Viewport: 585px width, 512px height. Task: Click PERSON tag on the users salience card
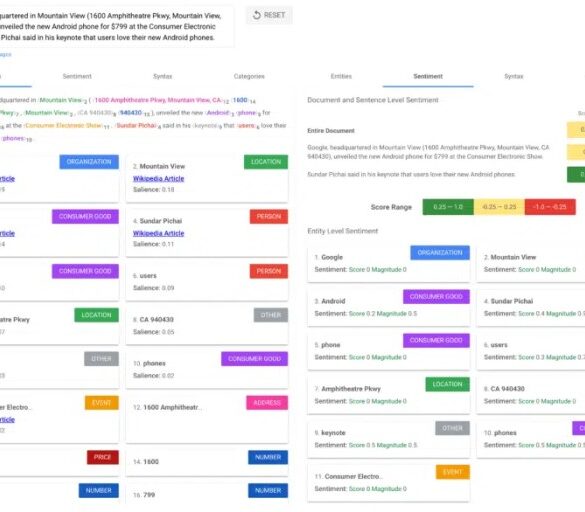point(269,271)
